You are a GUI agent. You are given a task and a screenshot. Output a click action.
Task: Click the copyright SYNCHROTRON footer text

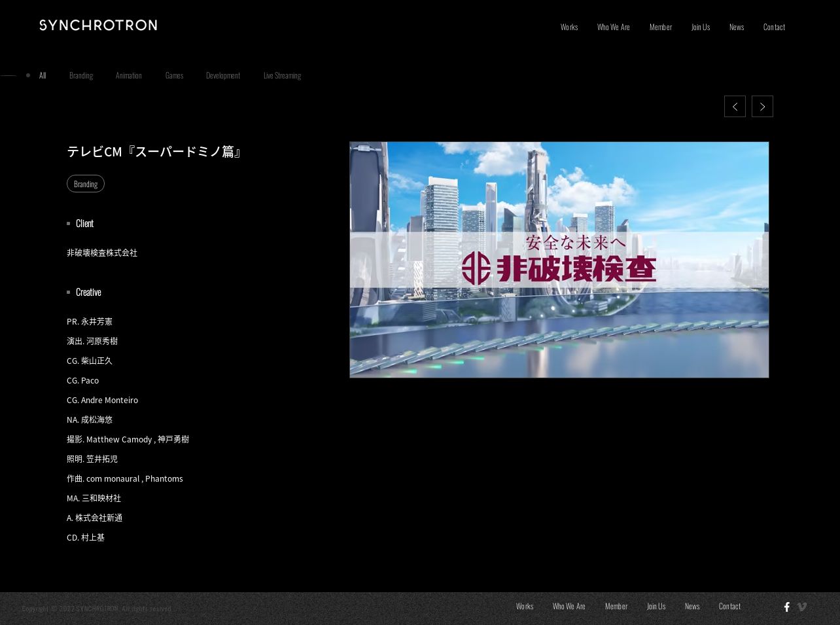click(x=97, y=609)
